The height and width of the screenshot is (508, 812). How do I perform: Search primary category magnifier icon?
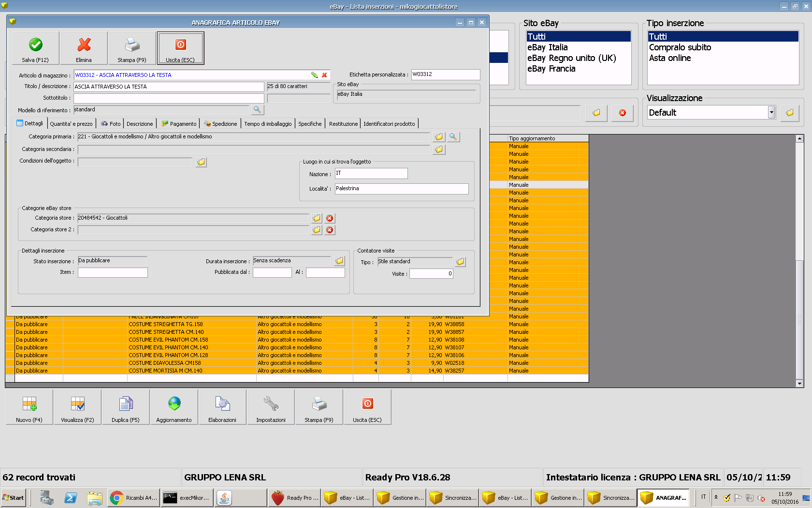click(x=453, y=137)
